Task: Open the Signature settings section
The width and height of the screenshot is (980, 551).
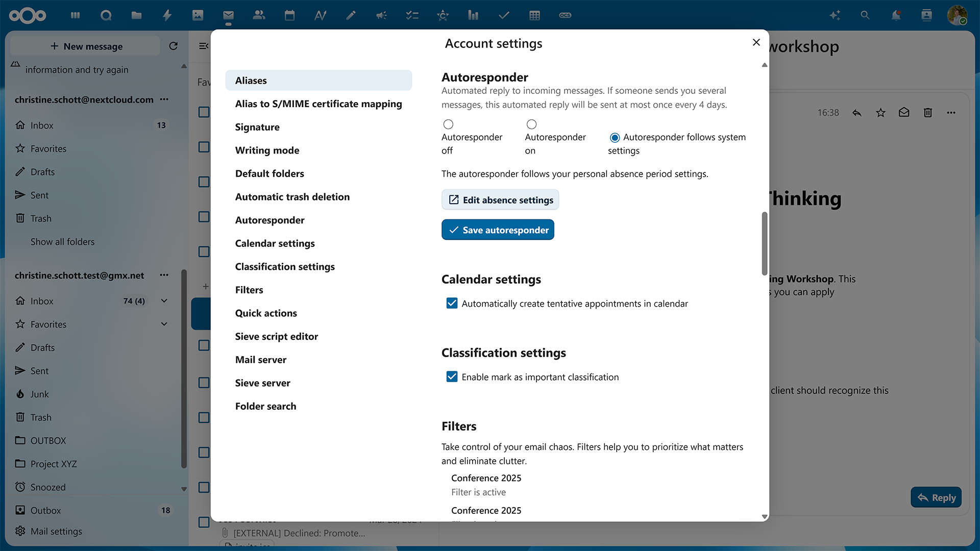Action: tap(257, 127)
